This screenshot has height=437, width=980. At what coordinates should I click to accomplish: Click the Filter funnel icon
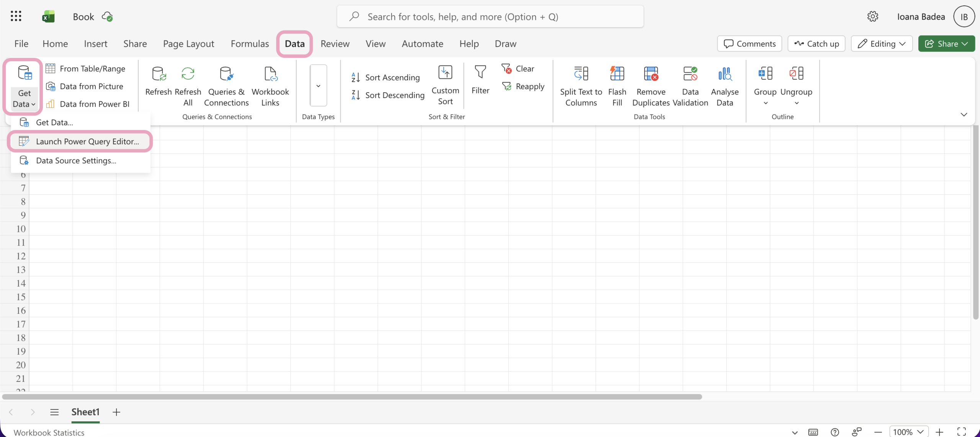click(480, 72)
